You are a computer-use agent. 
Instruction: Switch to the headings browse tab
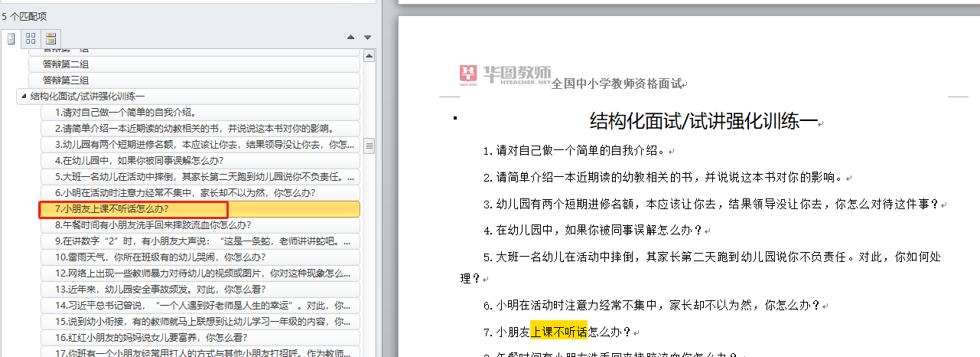pyautogui.click(x=11, y=38)
